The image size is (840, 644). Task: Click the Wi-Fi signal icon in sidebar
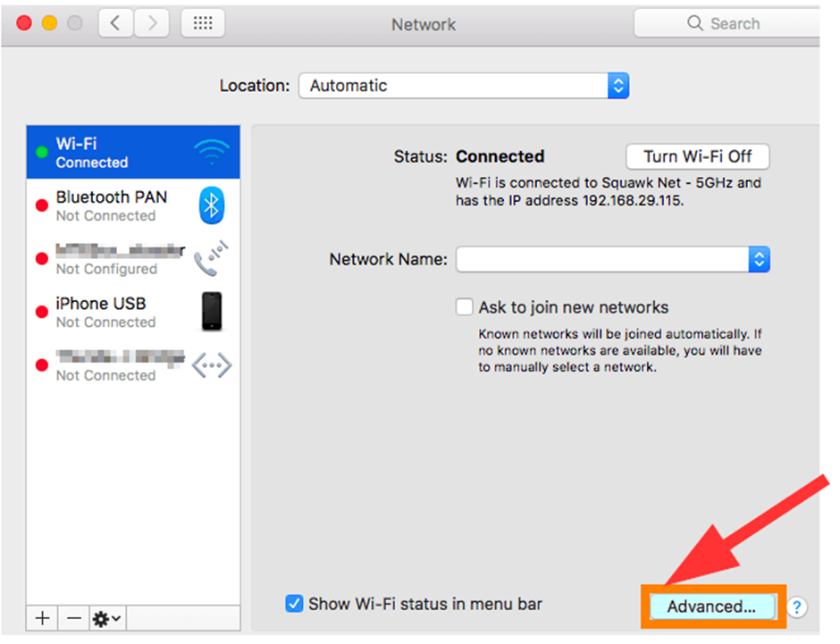212,152
